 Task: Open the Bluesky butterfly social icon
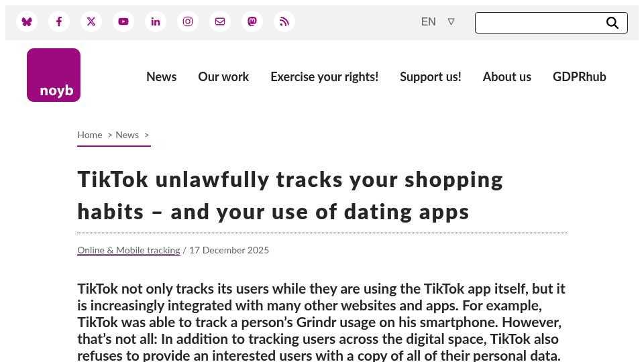tap(27, 21)
